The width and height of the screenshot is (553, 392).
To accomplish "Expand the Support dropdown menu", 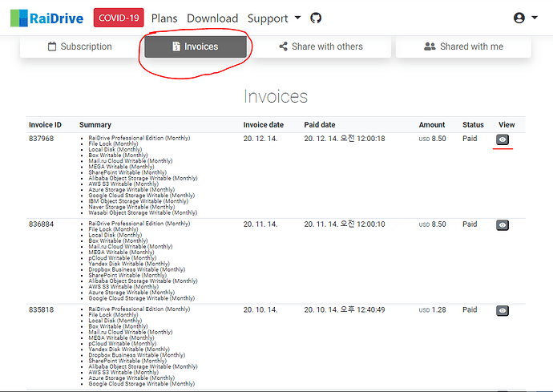I will (x=273, y=18).
